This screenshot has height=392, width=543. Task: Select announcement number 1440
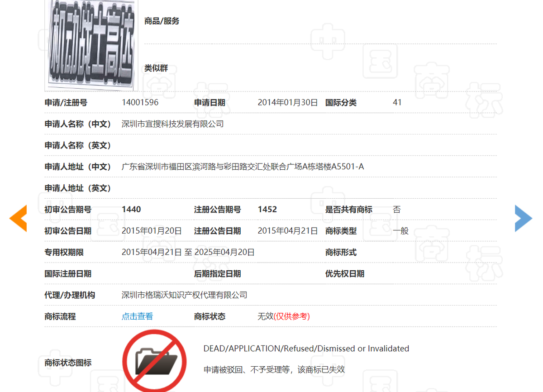click(130, 209)
